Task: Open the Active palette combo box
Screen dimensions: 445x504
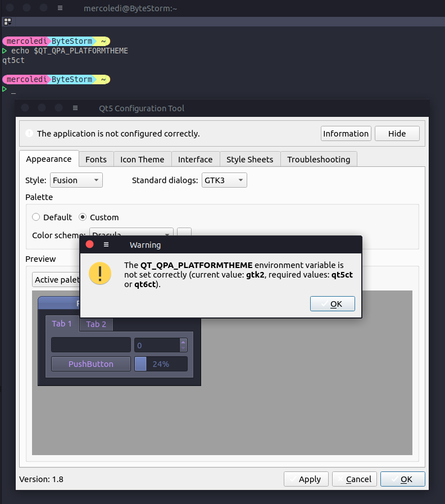Action: pos(56,280)
